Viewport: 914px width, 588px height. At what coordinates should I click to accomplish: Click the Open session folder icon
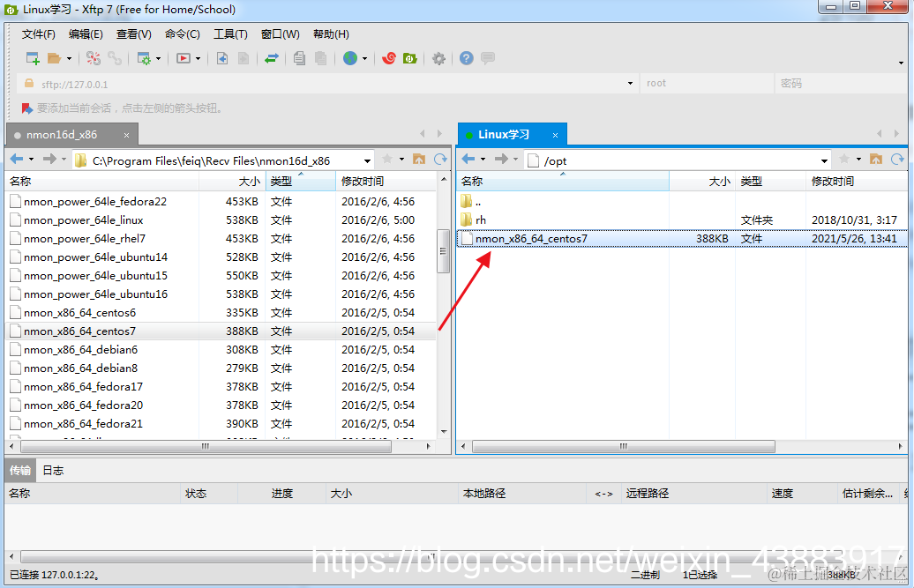[x=54, y=58]
